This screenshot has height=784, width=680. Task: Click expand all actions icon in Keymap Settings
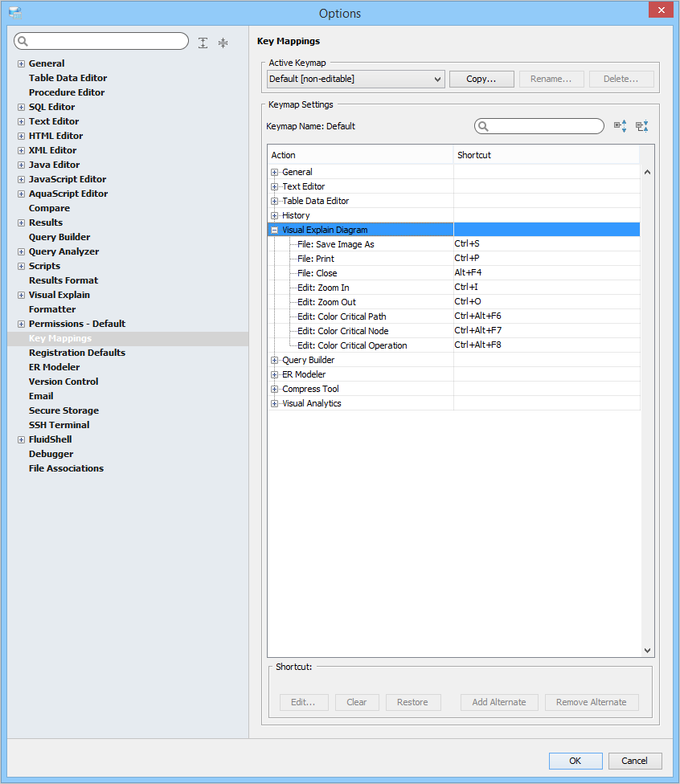(x=621, y=126)
